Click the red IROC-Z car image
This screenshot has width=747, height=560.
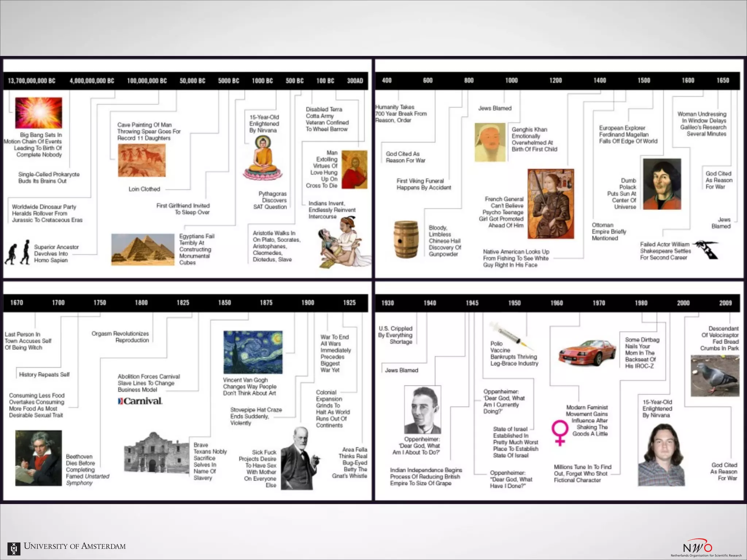pos(588,352)
